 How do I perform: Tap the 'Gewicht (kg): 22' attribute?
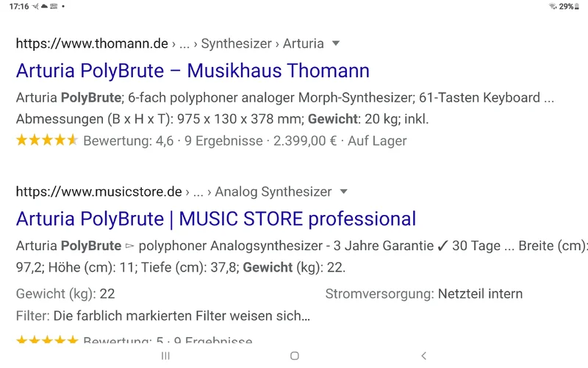[65, 294]
